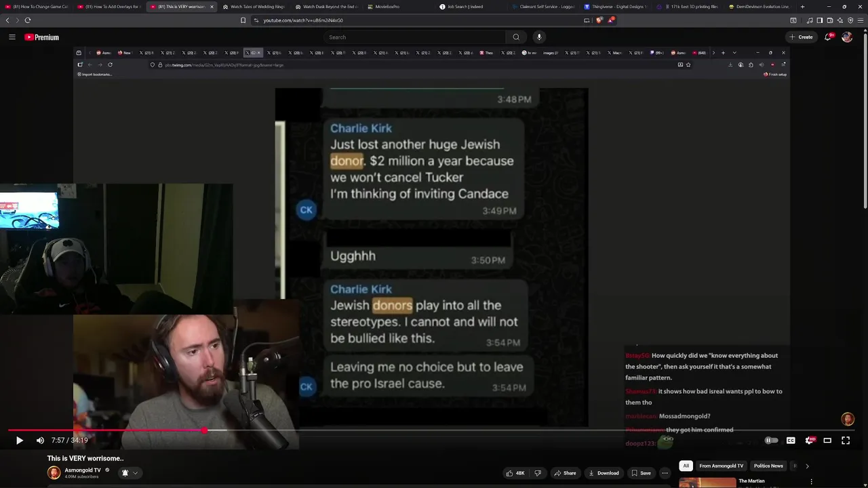Open the Brave Rewards triangle icon

610,20
